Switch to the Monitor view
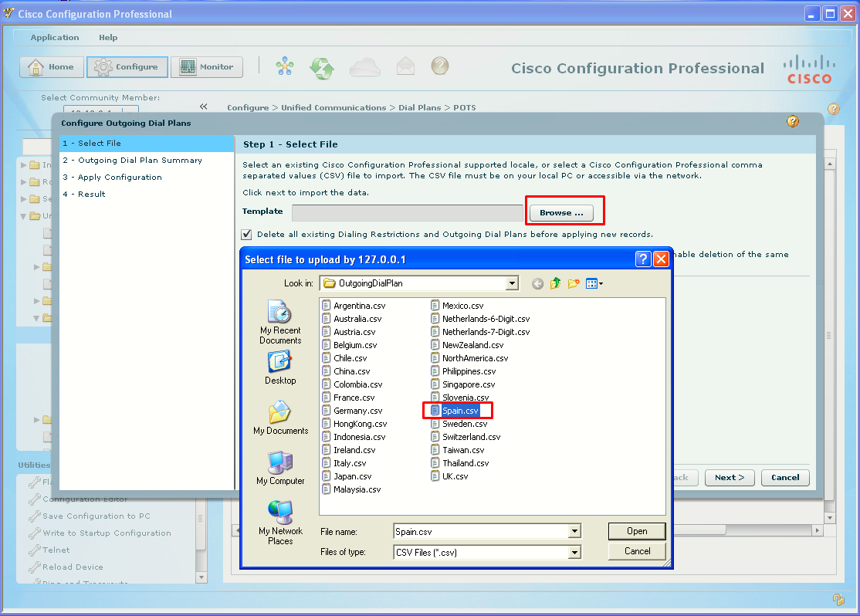 (207, 67)
